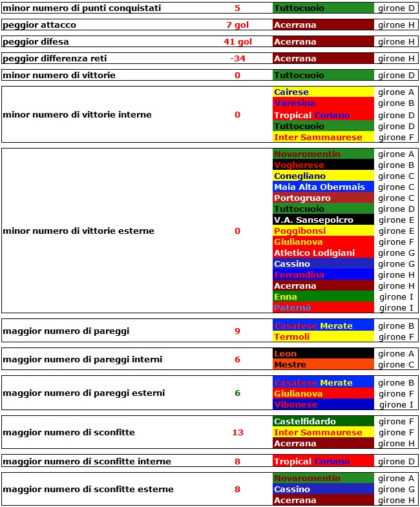Select the '13' maggior numero di sconfitte value

pos(237,433)
